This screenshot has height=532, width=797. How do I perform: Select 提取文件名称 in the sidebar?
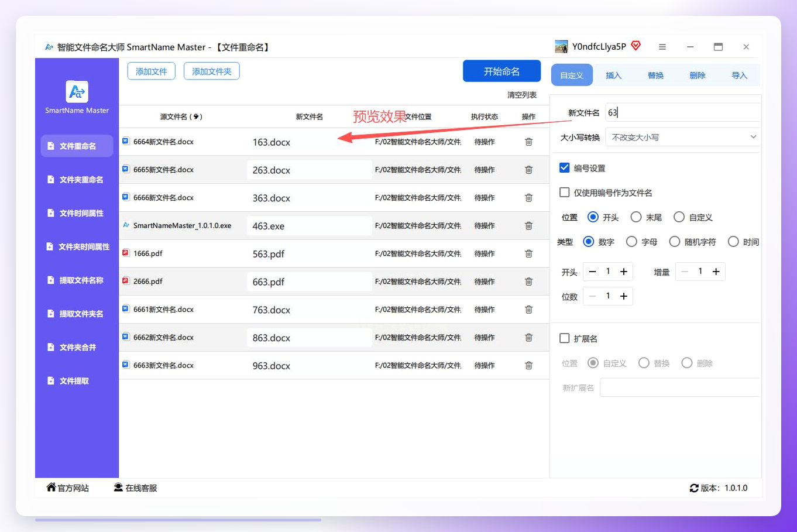point(77,280)
